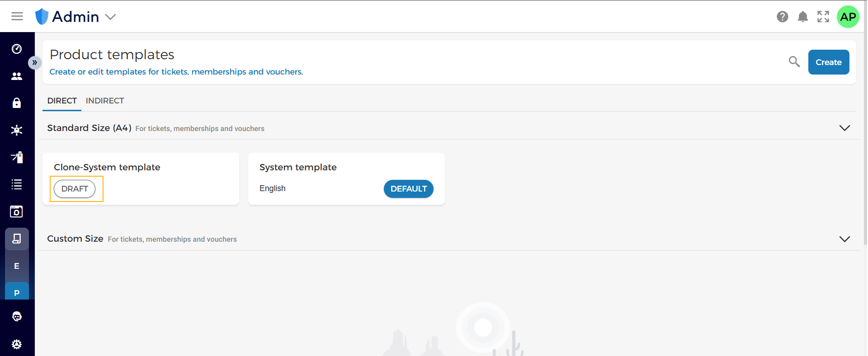Image resolution: width=868 pixels, height=356 pixels.
Task: Open the Admin dropdown arrow
Action: [x=110, y=17]
